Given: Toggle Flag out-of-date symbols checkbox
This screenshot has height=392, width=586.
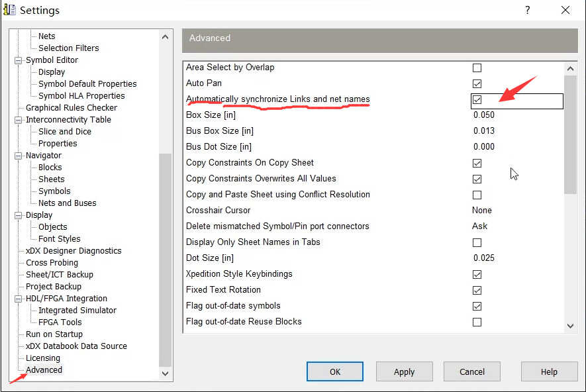Looking at the screenshot, I should [x=477, y=307].
